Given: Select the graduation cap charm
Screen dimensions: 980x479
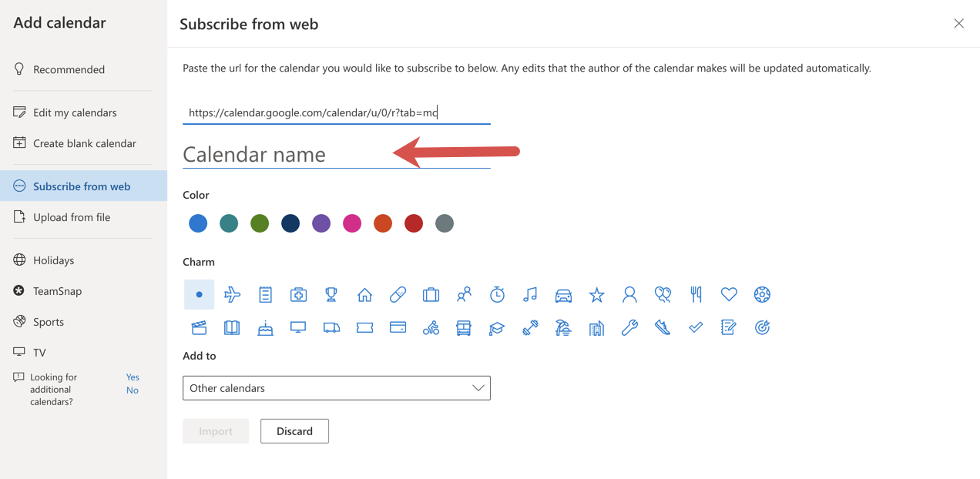Looking at the screenshot, I should [497, 327].
